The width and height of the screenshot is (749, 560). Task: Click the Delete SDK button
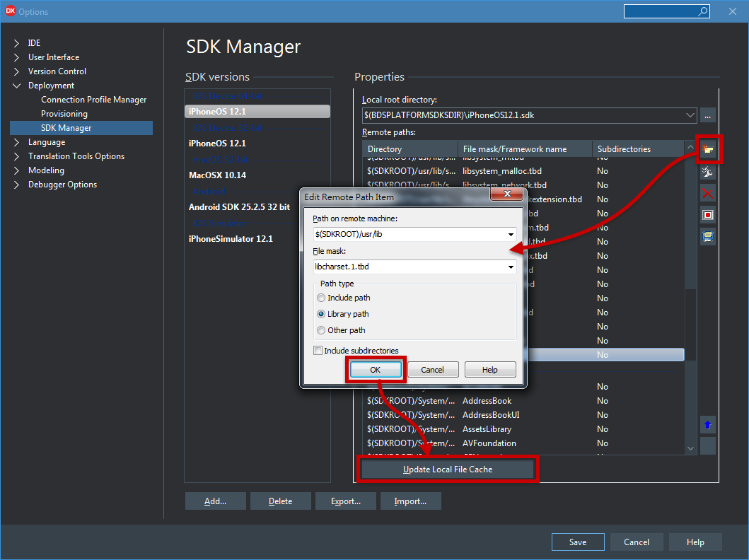pyautogui.click(x=280, y=501)
